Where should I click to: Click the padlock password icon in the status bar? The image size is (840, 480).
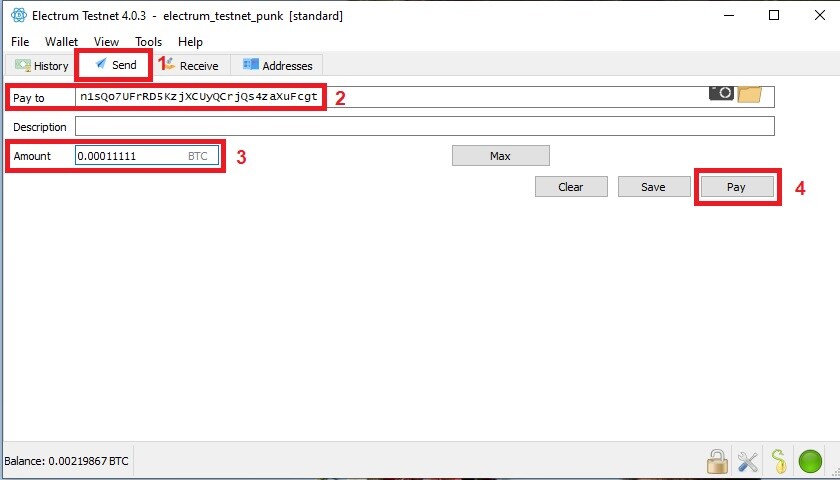pos(717,461)
